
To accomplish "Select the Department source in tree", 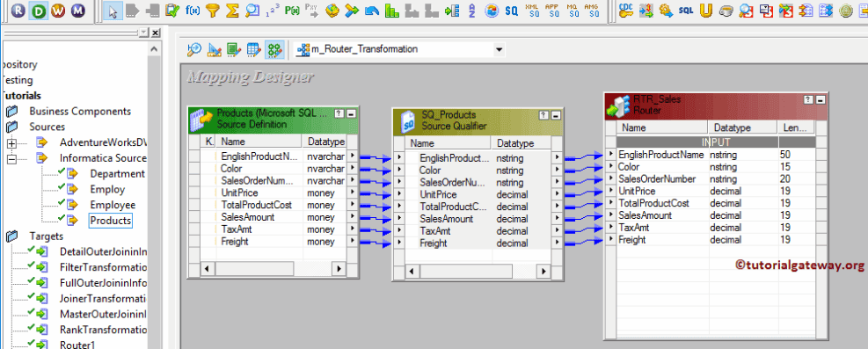I will tap(117, 174).
